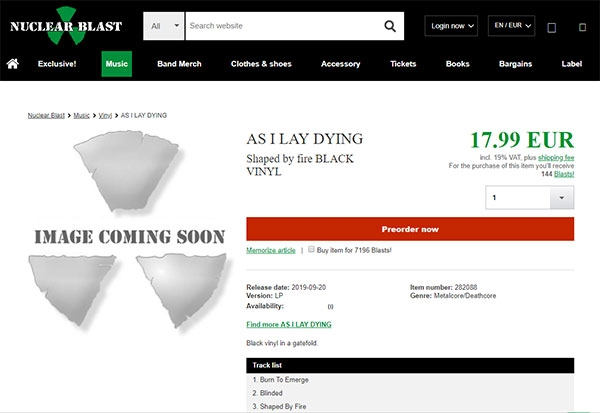This screenshot has height=413, width=600.
Task: Select the Tickets menu item
Action: [x=403, y=64]
